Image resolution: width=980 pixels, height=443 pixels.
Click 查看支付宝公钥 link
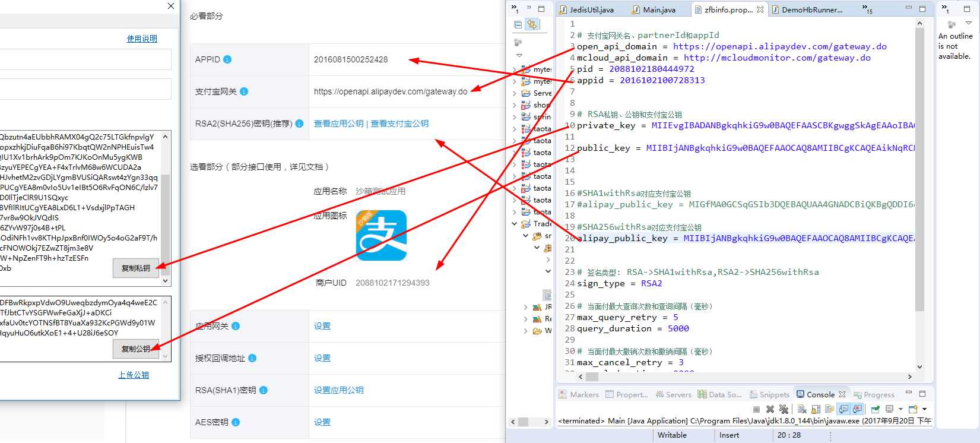coord(399,124)
